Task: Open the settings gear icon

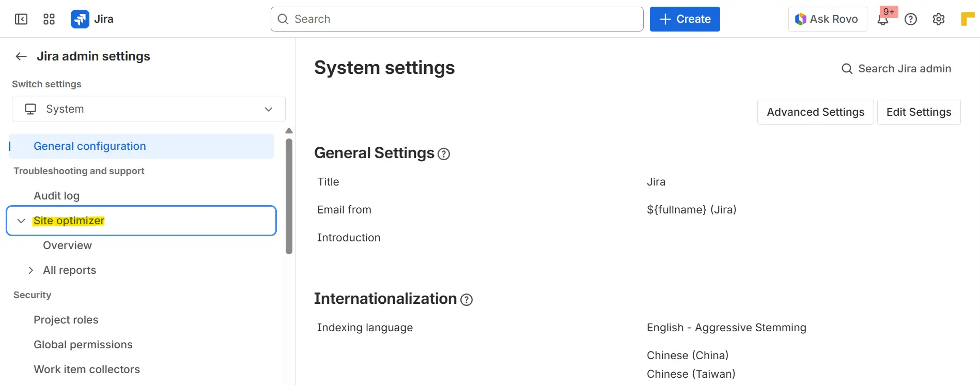Action: [x=939, y=19]
